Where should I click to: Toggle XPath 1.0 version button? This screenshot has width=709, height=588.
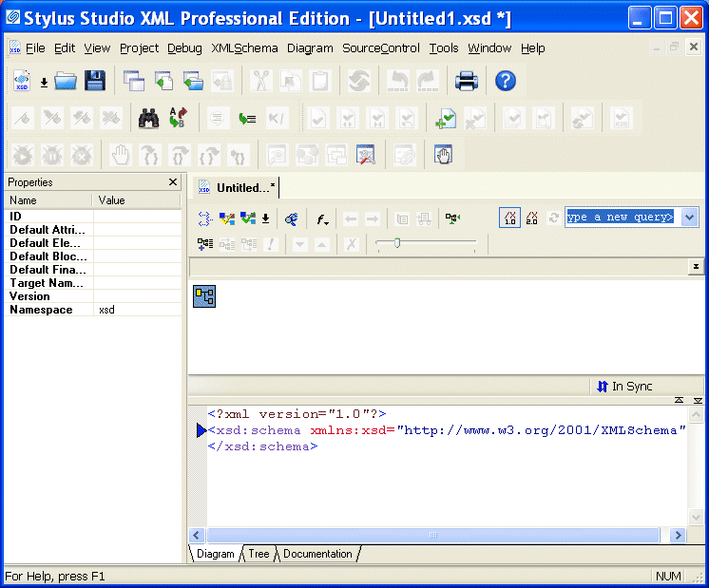pyautogui.click(x=509, y=218)
